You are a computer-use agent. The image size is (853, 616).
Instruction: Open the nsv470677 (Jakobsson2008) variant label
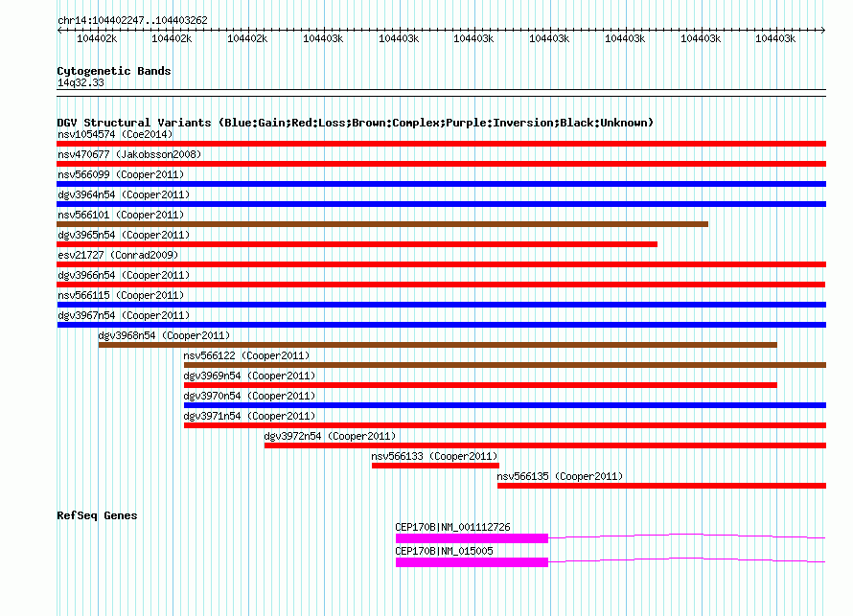(x=129, y=154)
